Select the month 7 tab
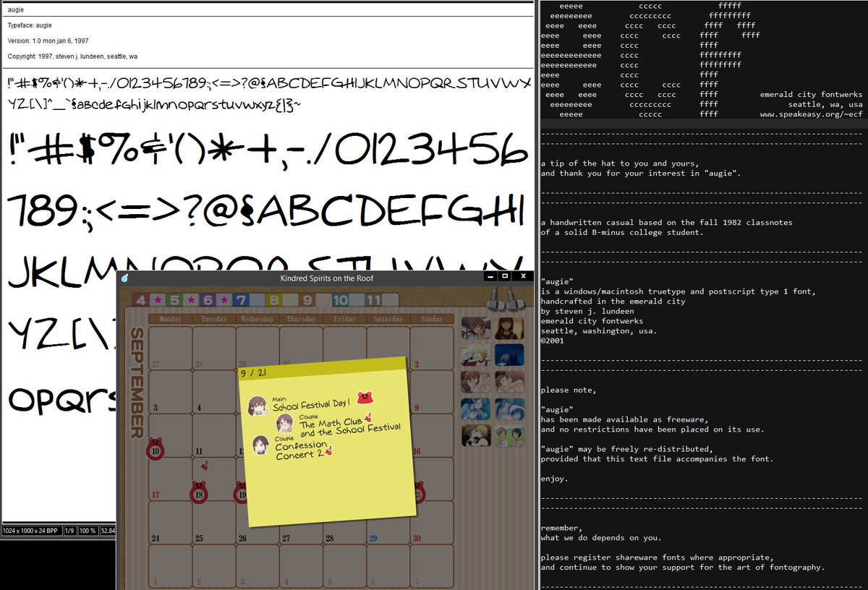868x590 pixels. pos(241,300)
